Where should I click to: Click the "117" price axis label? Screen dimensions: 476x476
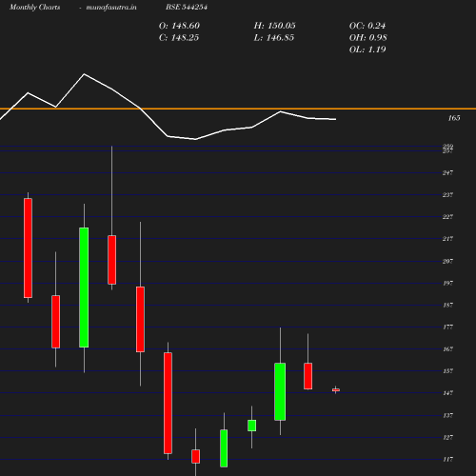coord(447,459)
